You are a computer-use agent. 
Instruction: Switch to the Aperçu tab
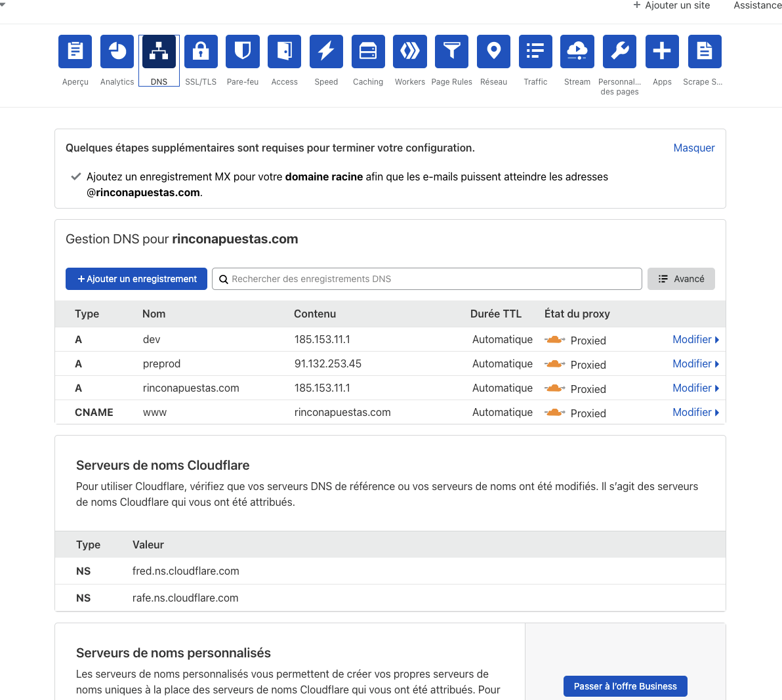point(75,52)
